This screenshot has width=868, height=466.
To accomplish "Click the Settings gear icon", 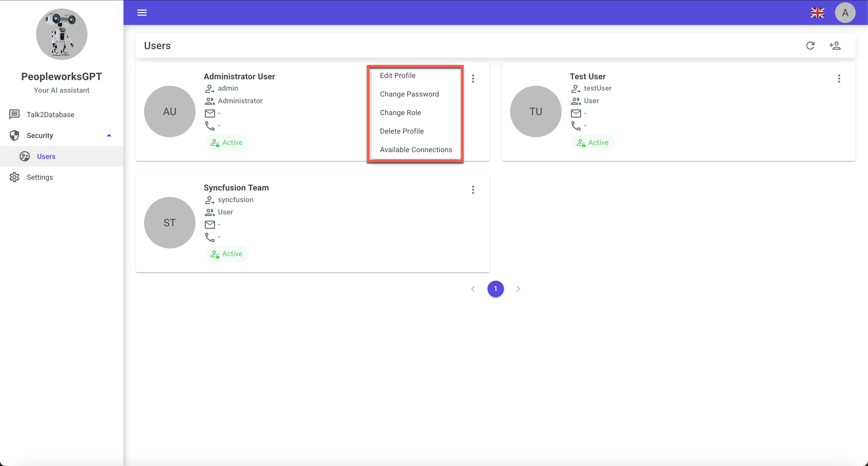I will pyautogui.click(x=14, y=177).
